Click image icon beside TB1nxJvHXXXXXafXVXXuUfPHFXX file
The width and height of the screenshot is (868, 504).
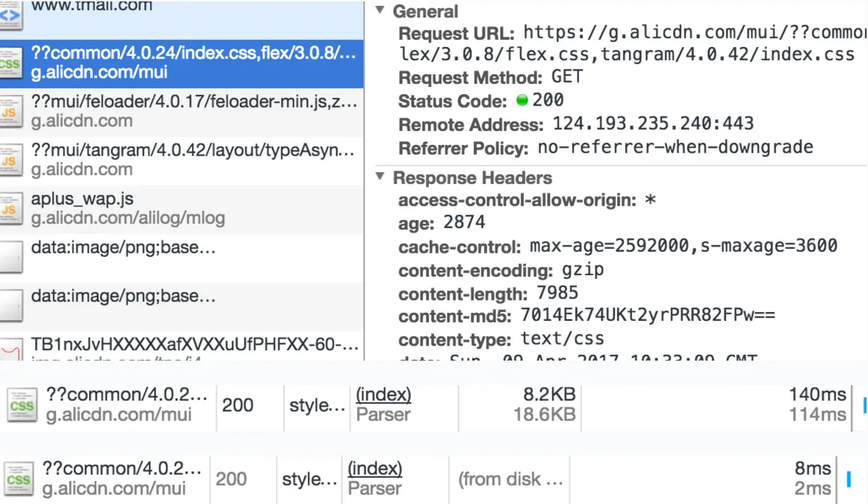(10, 349)
